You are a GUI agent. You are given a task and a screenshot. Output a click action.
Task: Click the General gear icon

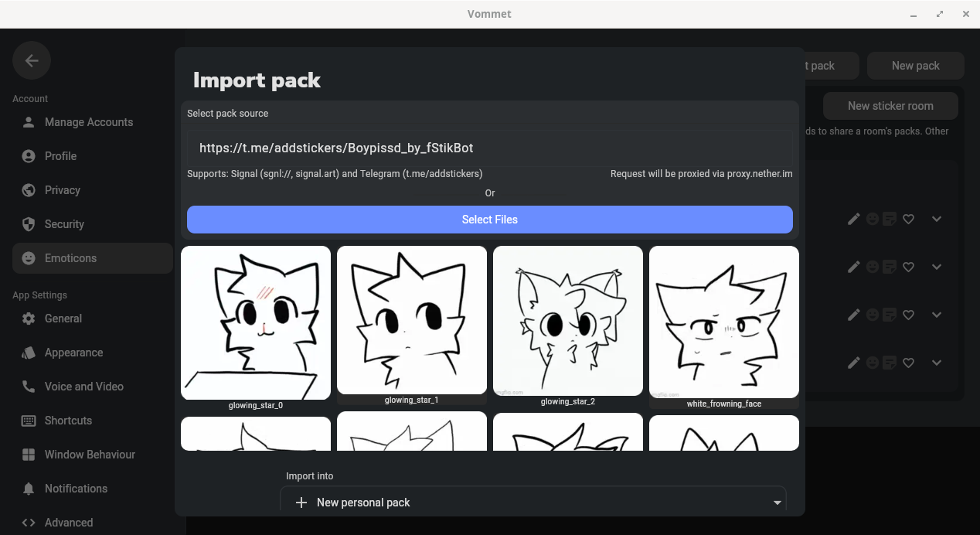pos(29,319)
